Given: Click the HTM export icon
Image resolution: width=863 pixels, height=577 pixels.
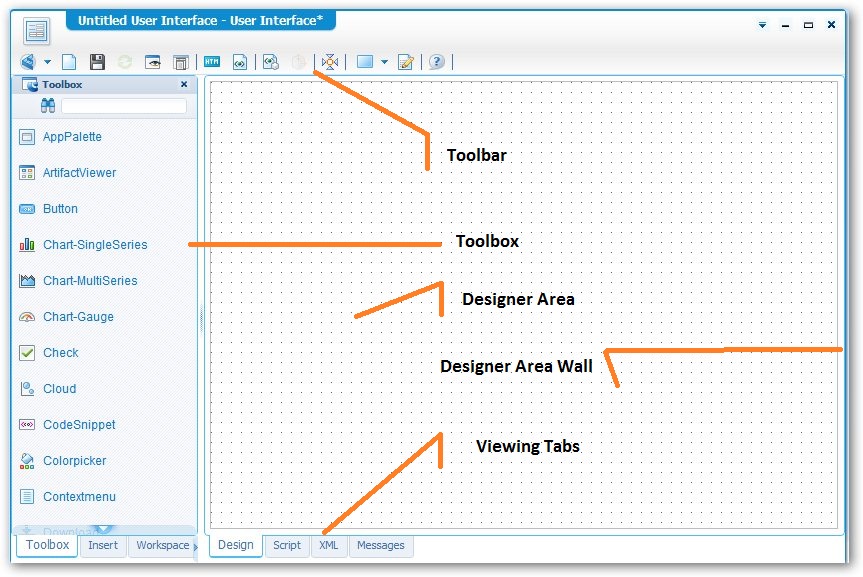Looking at the screenshot, I should pyautogui.click(x=212, y=62).
